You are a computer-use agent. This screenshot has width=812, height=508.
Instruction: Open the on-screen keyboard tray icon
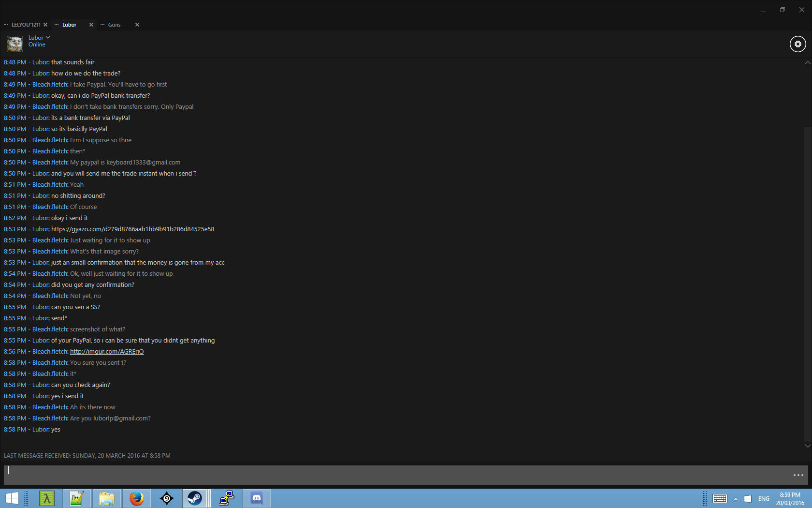click(720, 499)
